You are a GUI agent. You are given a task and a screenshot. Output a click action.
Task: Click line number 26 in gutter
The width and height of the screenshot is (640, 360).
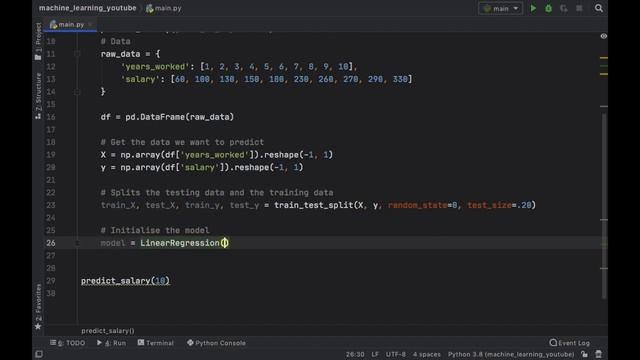coord(51,243)
